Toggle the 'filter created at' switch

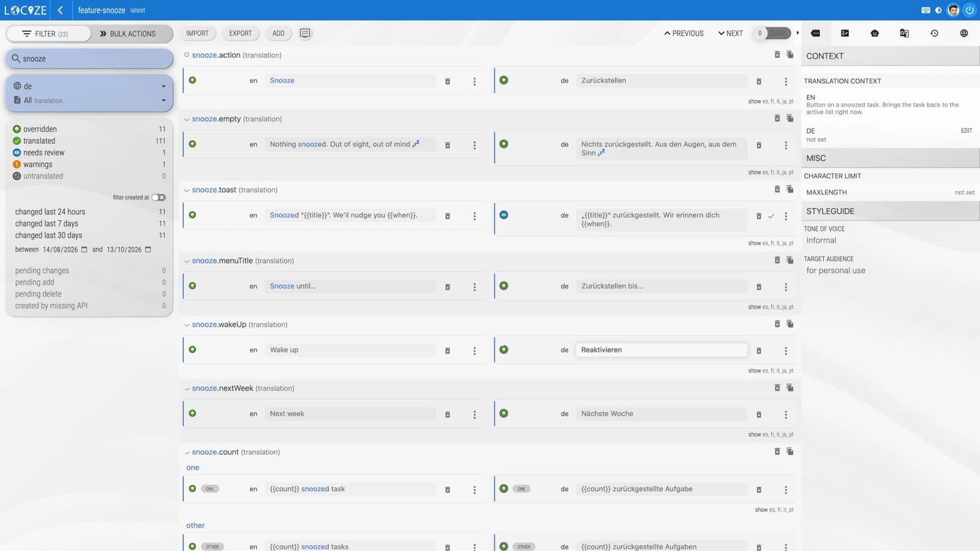(x=159, y=197)
